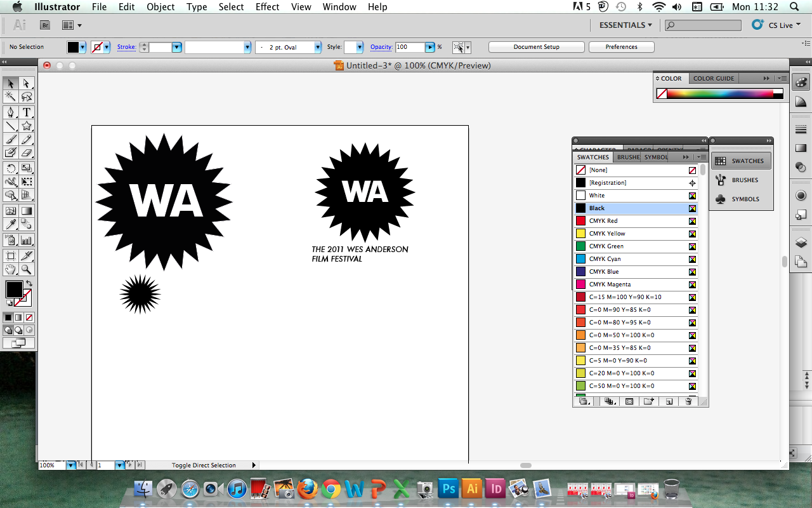Select the Selection (black arrow) tool

(11, 84)
